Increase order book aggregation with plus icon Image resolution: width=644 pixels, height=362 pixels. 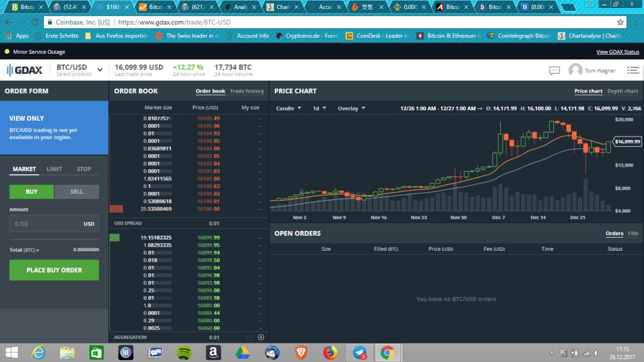tap(261, 337)
